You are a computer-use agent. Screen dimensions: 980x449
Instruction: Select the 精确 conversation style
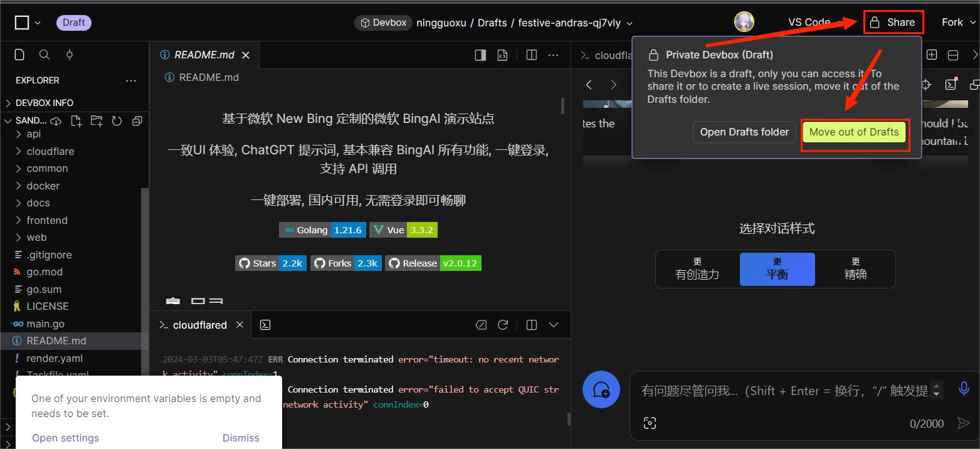[x=855, y=269]
